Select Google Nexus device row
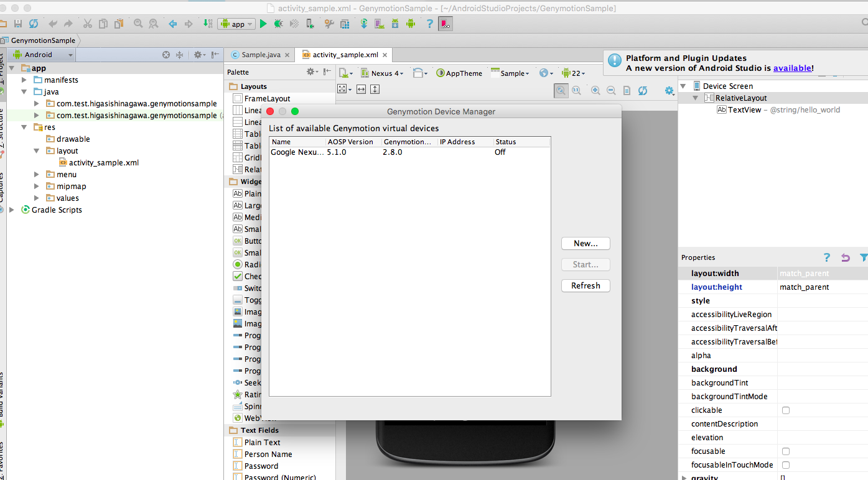The height and width of the screenshot is (480, 868). click(410, 152)
